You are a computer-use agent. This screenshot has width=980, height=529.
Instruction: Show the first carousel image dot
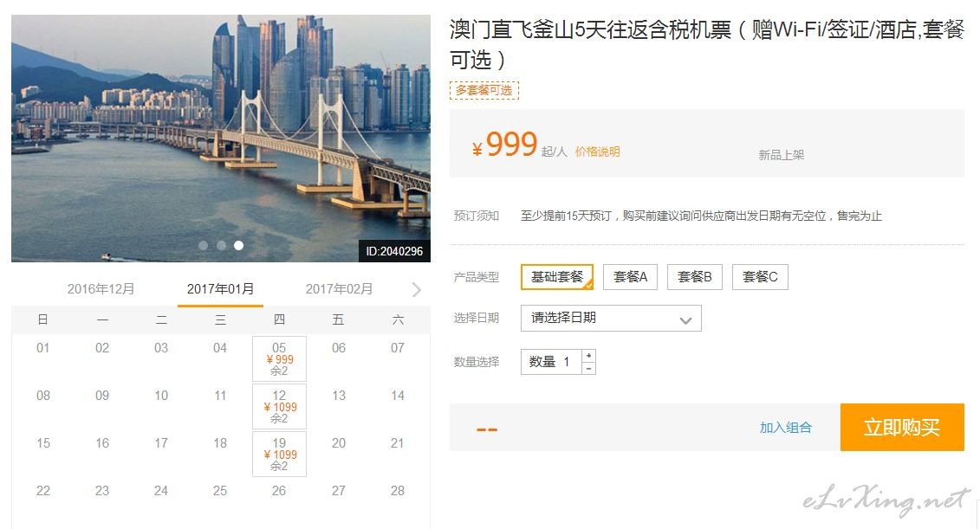click(x=203, y=245)
